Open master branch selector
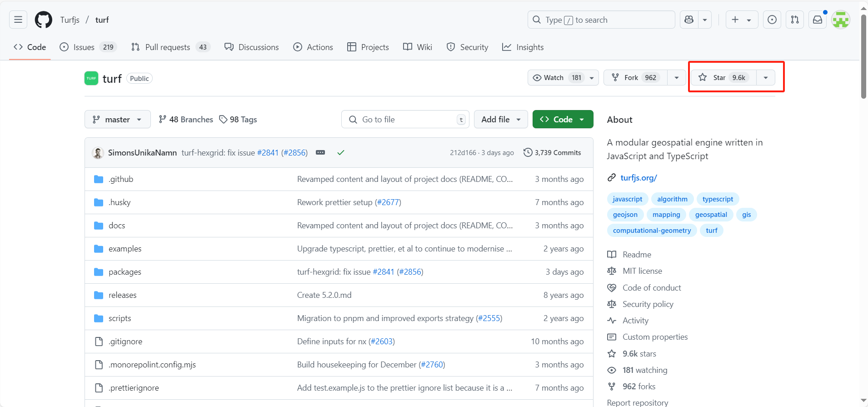This screenshot has height=407, width=868. tap(118, 120)
